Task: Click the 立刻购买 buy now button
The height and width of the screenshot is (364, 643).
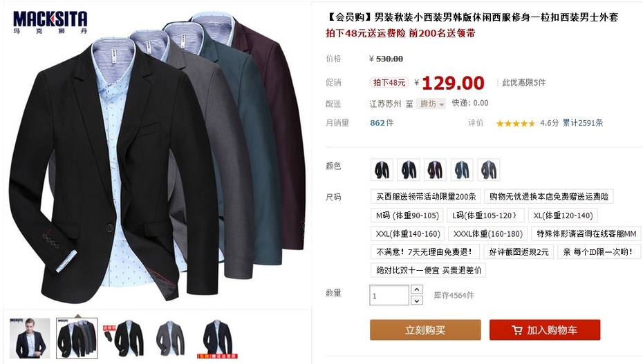Action: tap(425, 330)
